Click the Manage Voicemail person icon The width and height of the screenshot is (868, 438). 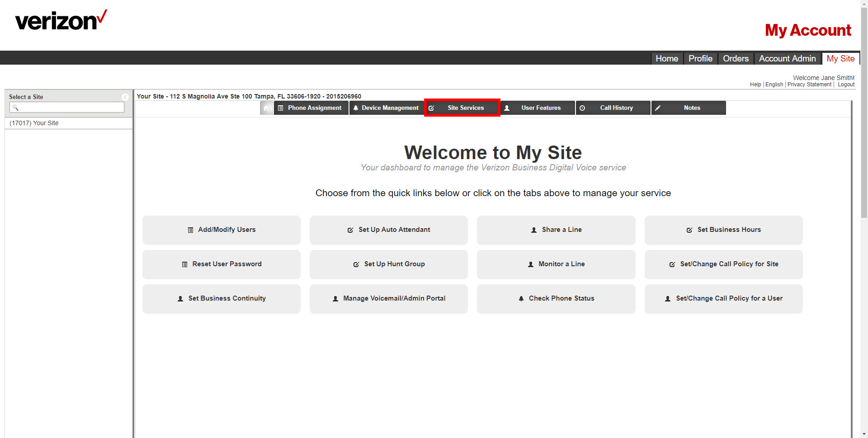point(335,299)
